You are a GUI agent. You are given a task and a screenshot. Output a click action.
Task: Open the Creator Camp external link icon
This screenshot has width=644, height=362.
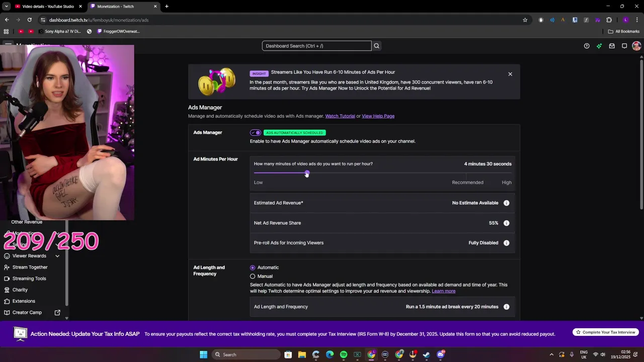coord(57,313)
